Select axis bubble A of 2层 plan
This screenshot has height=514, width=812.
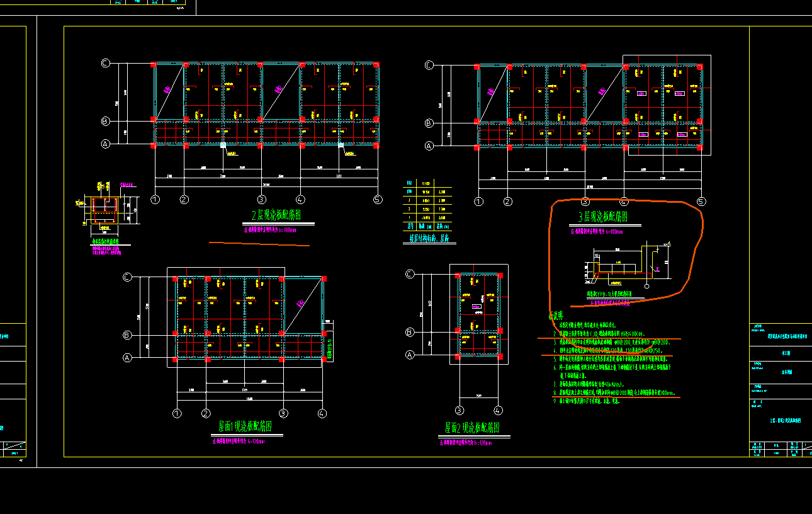(x=106, y=144)
